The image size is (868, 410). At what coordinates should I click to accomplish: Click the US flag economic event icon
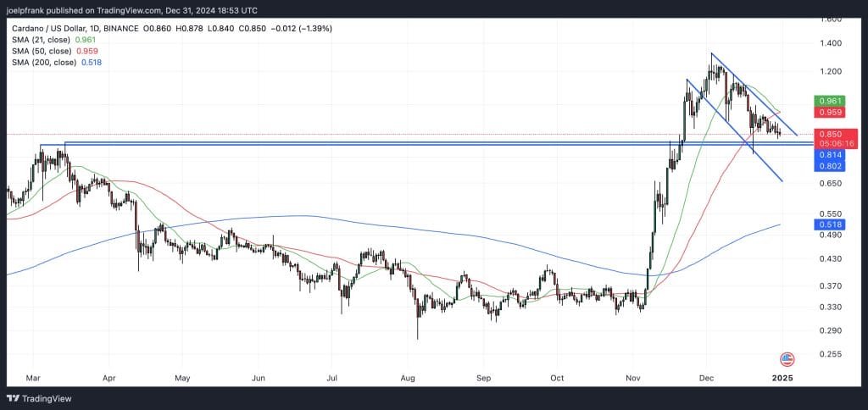pos(787,358)
